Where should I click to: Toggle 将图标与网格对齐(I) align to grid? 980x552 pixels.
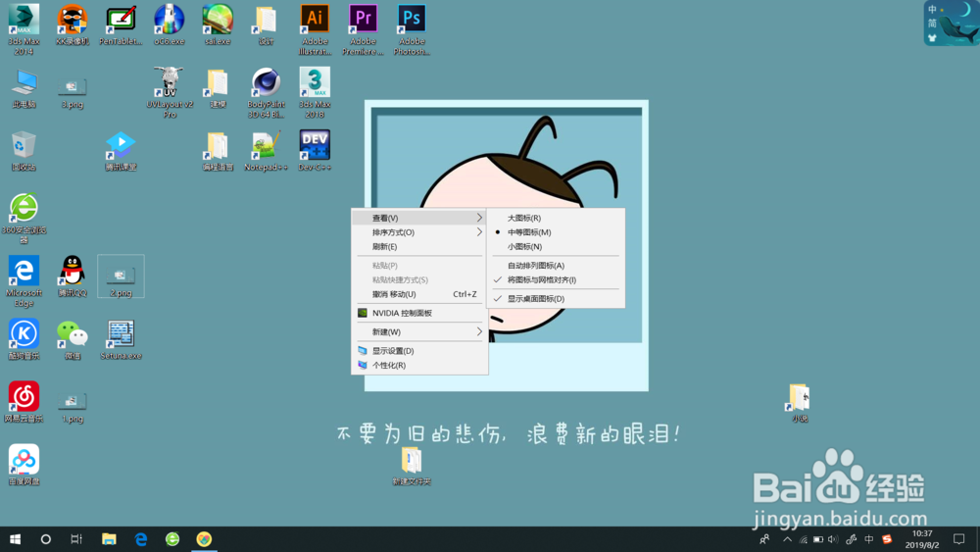(556, 279)
